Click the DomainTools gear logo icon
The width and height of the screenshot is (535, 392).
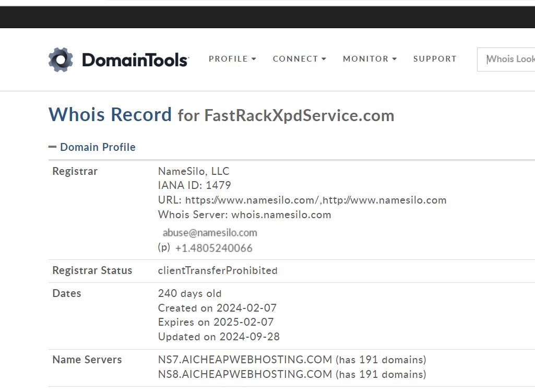[x=61, y=60]
